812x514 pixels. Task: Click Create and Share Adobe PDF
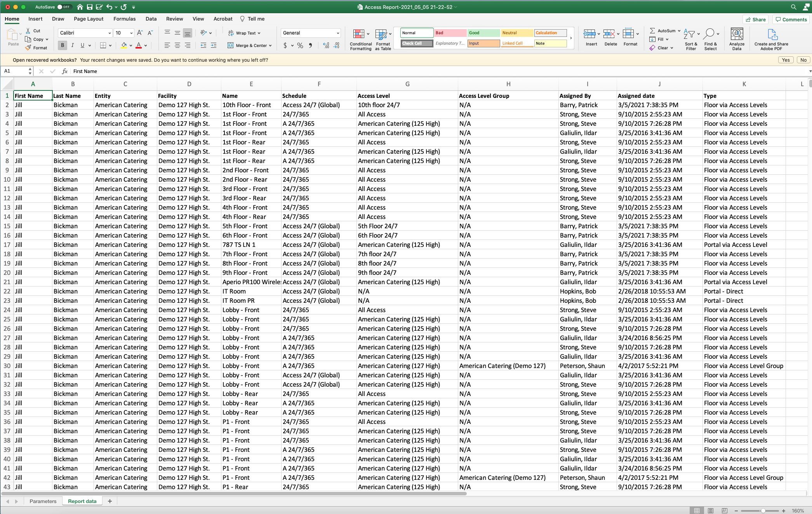click(771, 38)
